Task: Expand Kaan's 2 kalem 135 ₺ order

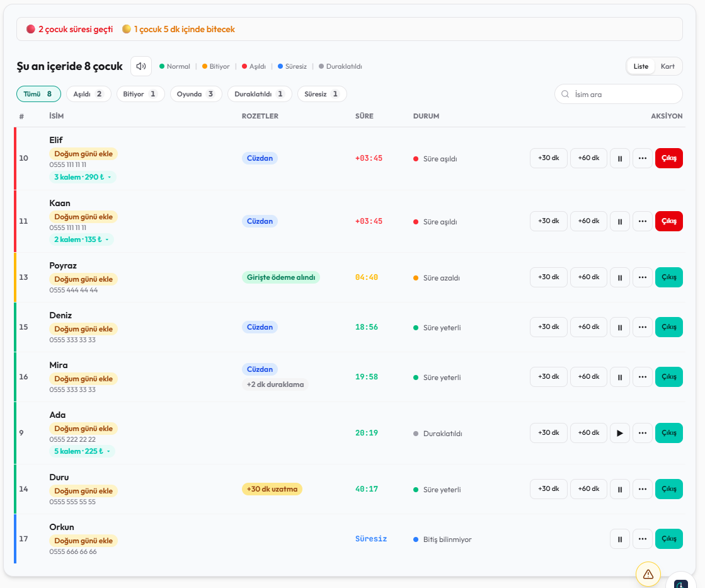Action: pyautogui.click(x=81, y=239)
